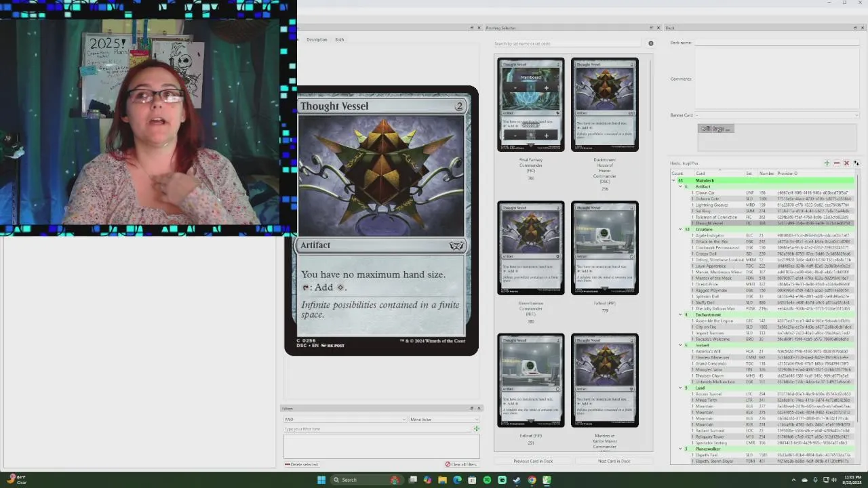The width and height of the screenshot is (868, 488).
Task: Click the red X remove icon above deck list
Action: click(846, 163)
